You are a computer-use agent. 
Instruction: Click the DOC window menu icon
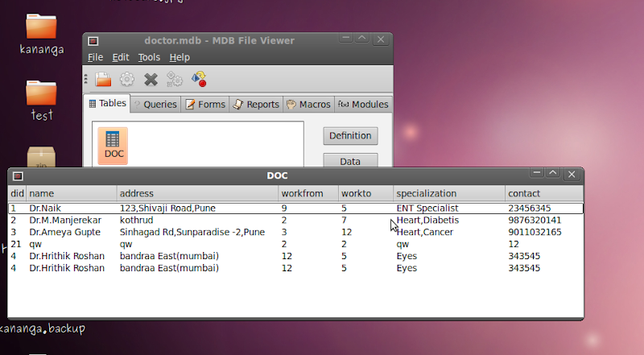pos(18,176)
